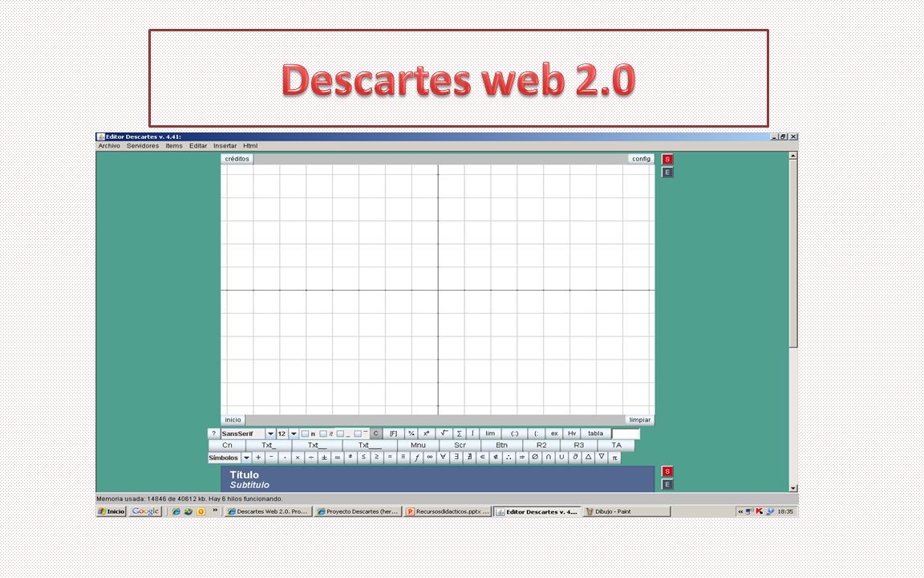Insert the upward triangle △ symbol
924x578 pixels.
588,457
